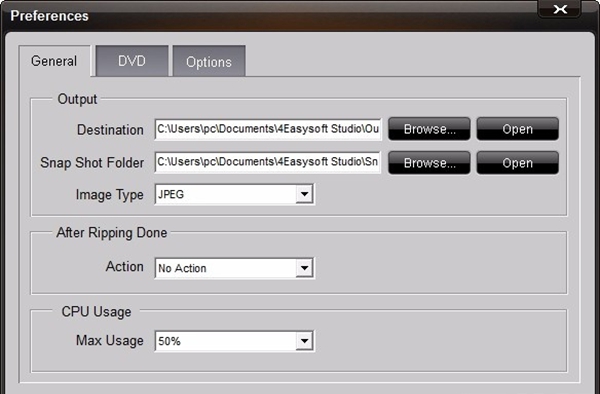Open the Options tab
600x394 pixels.
click(x=209, y=62)
